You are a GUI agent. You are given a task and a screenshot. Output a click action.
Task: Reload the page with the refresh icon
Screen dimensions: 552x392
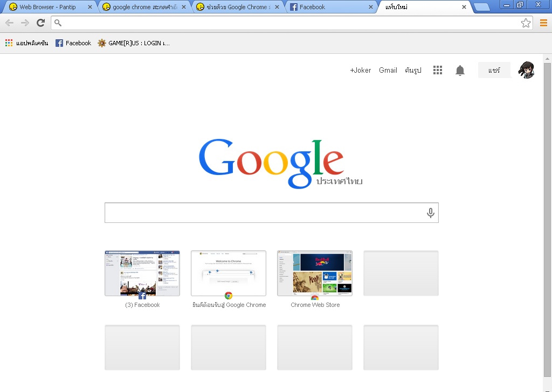click(41, 23)
